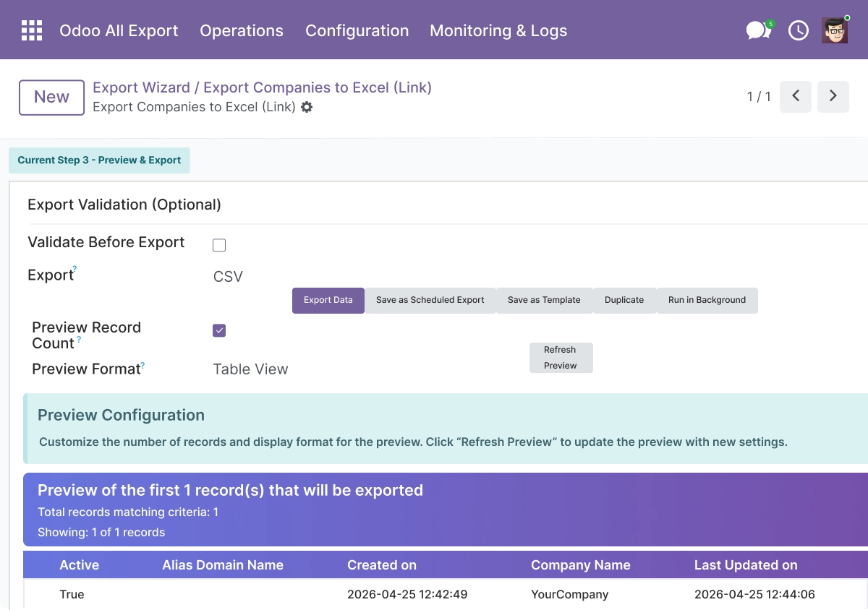Open the Operations menu

(242, 30)
